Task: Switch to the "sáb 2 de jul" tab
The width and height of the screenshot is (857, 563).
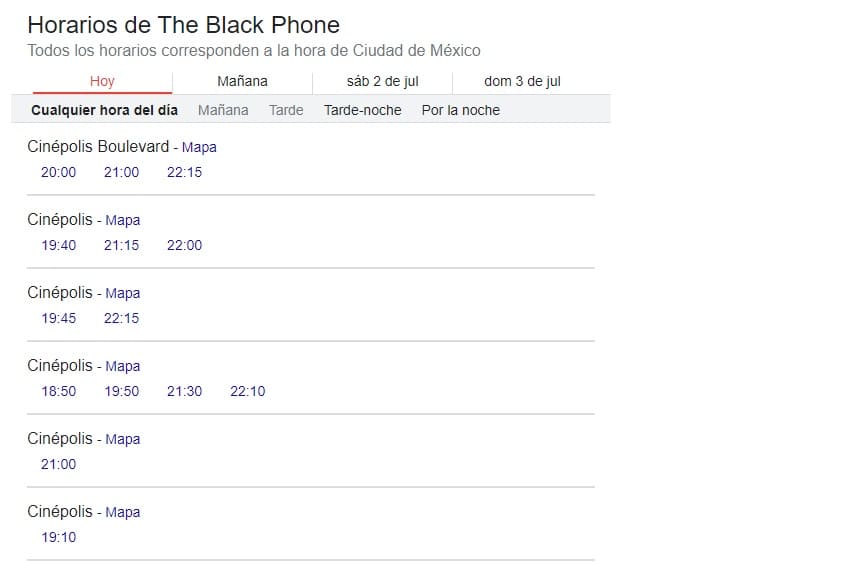Action: (382, 82)
